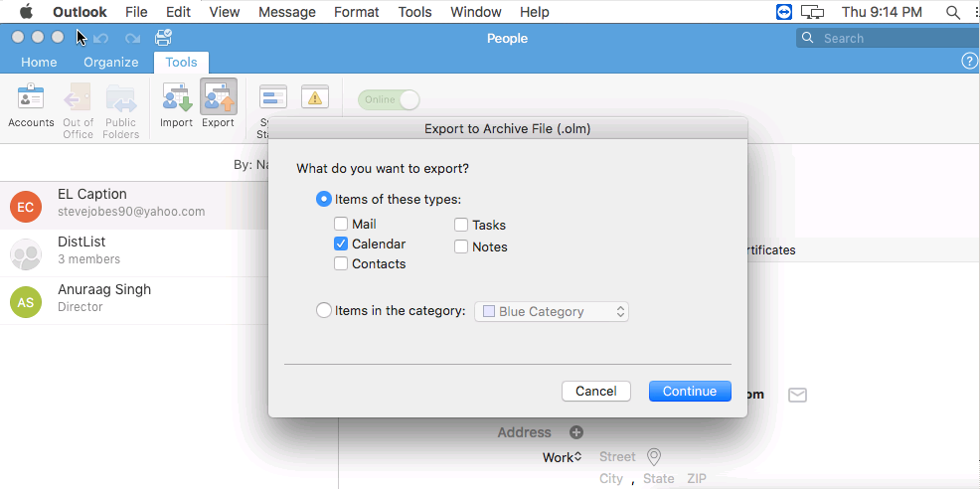Click the undo arrow icon
Screen dimensions: 980x489
(x=100, y=38)
